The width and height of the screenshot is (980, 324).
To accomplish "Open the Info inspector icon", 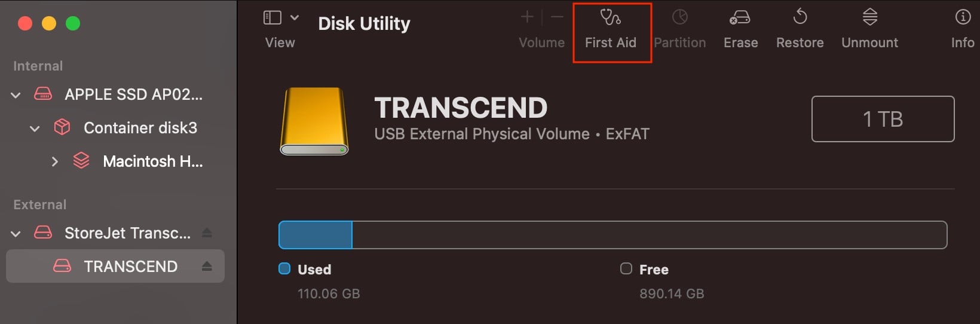I will click(963, 18).
